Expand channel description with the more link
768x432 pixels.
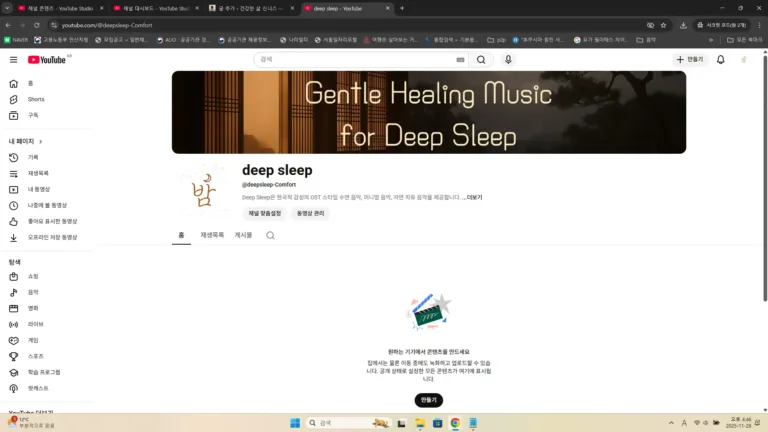[474, 197]
